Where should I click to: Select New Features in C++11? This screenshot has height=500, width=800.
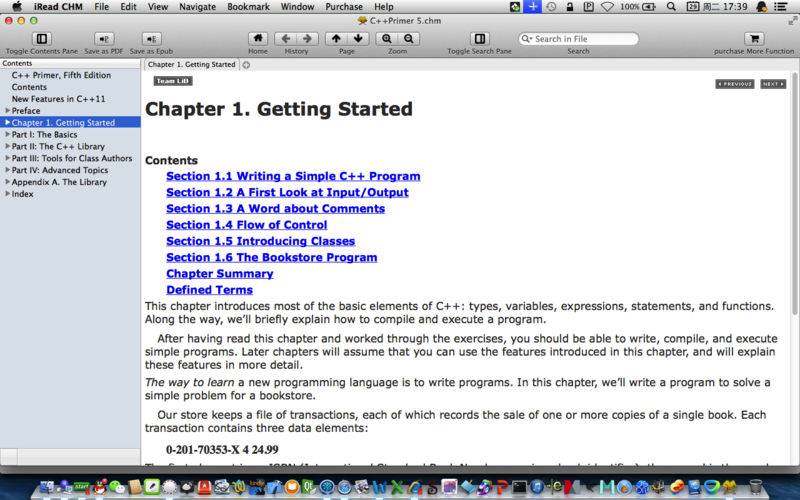click(x=58, y=99)
